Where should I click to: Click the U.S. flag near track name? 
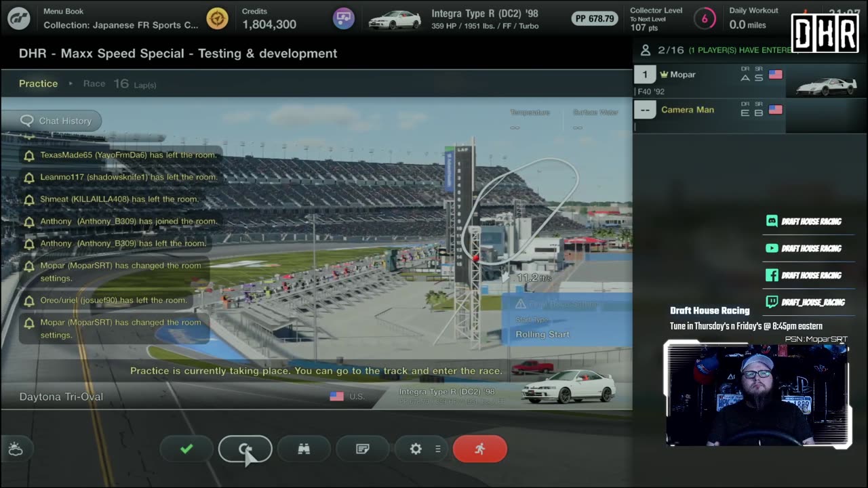click(x=336, y=396)
